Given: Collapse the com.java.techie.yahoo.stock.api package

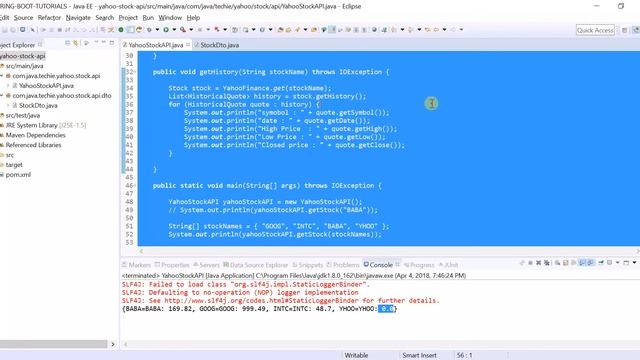Looking at the screenshot, I should 2,76.
